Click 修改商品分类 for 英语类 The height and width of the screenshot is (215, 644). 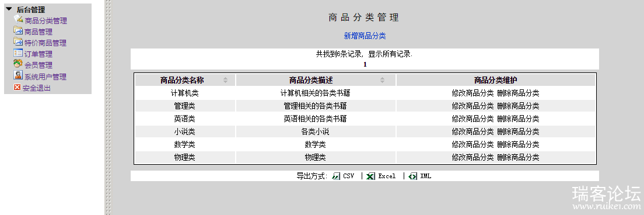473,119
